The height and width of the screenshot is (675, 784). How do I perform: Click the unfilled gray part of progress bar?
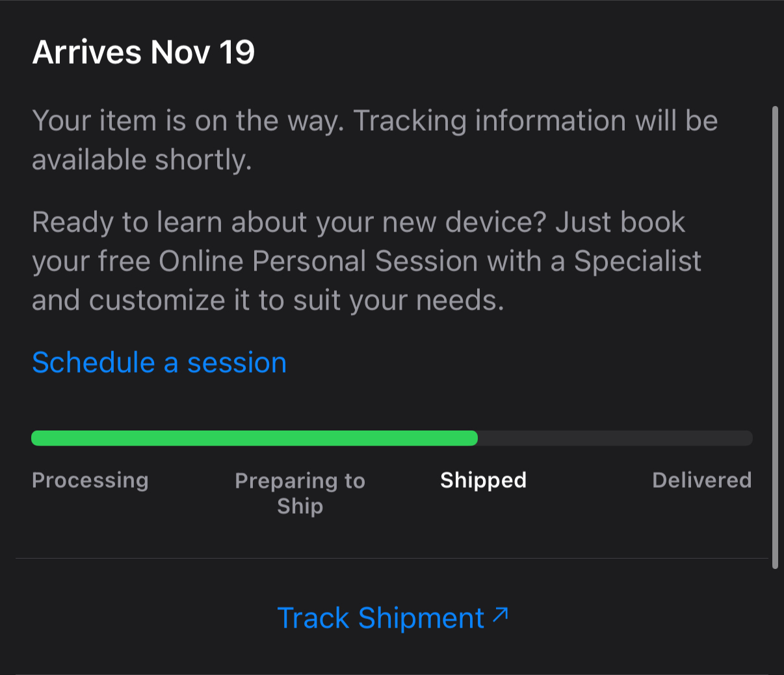coord(614,438)
